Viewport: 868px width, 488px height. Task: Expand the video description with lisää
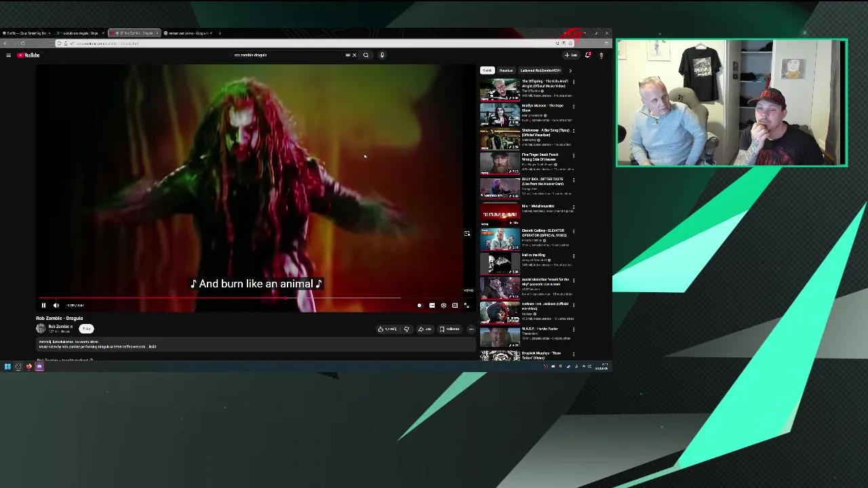pos(153,346)
